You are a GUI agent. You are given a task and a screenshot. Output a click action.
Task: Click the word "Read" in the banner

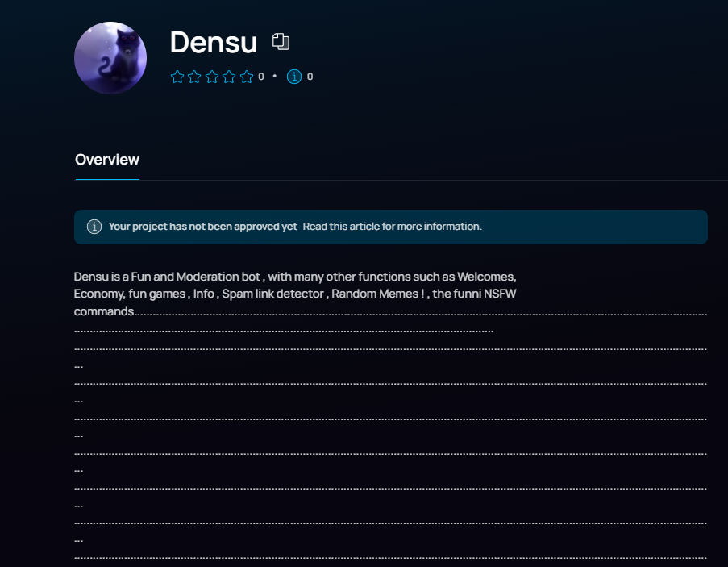pyautogui.click(x=314, y=227)
